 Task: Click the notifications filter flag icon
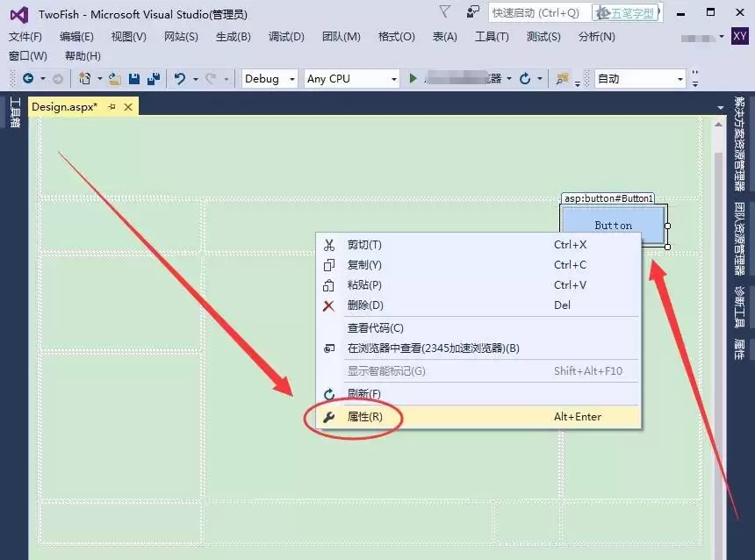pos(445,11)
